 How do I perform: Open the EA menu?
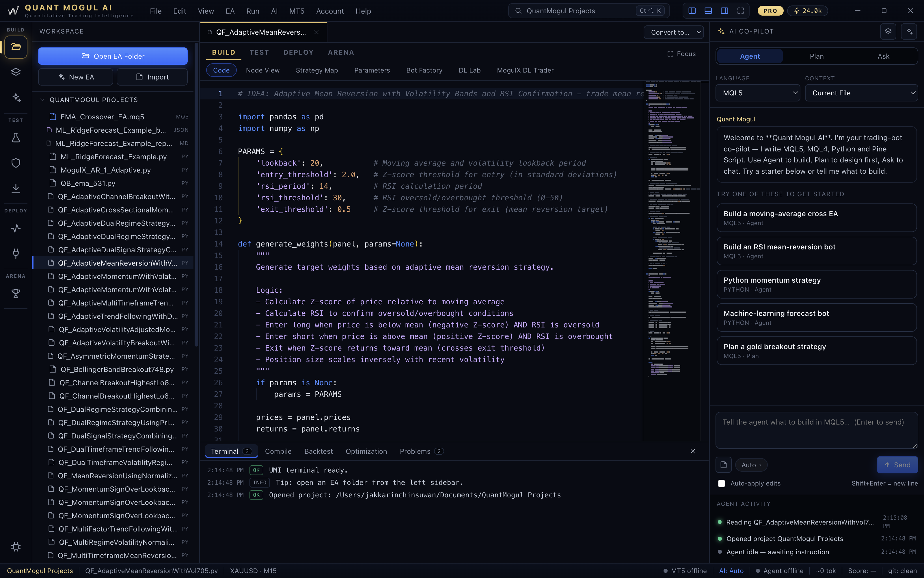pos(230,11)
